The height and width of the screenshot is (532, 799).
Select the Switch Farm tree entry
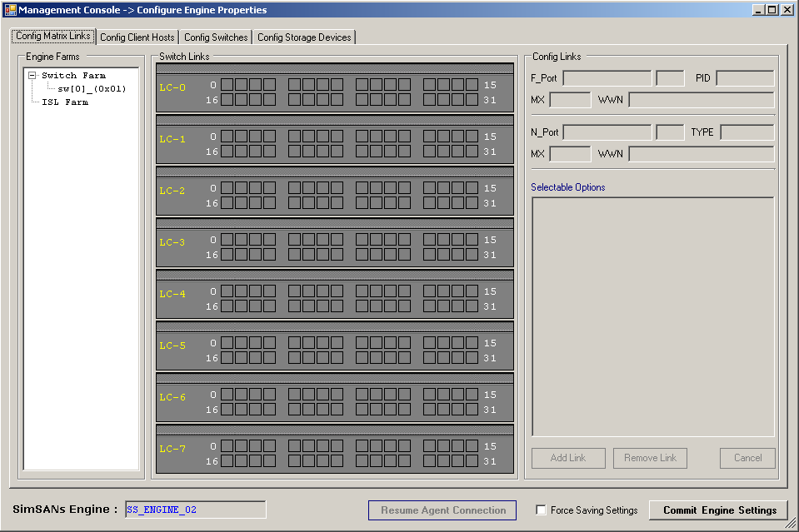point(73,75)
